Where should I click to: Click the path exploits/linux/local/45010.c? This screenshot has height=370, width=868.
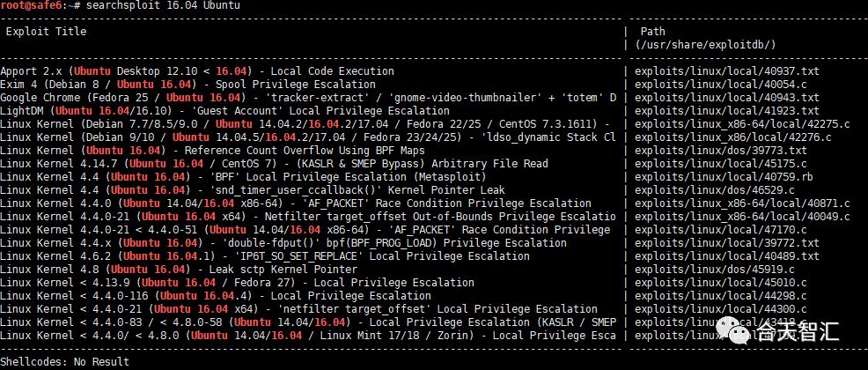click(721, 283)
